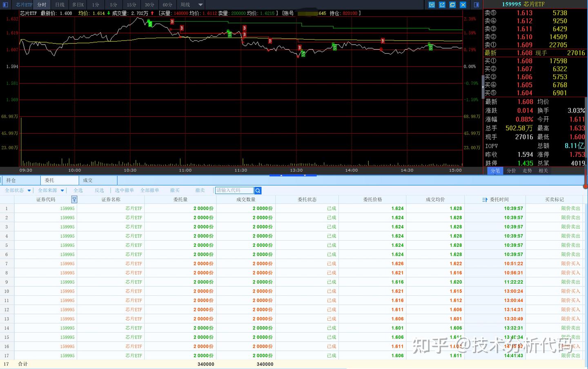
Task: Click the 跌停 limit-down price 1.435
Action: [x=525, y=163]
